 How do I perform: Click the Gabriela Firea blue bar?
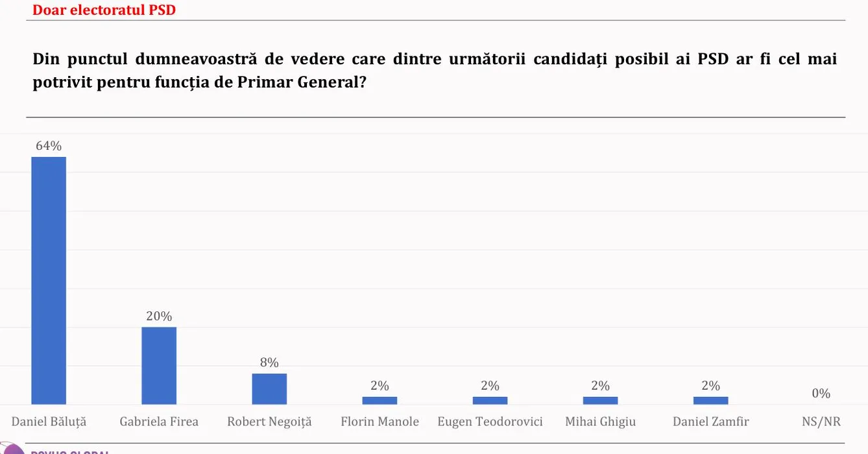click(159, 365)
